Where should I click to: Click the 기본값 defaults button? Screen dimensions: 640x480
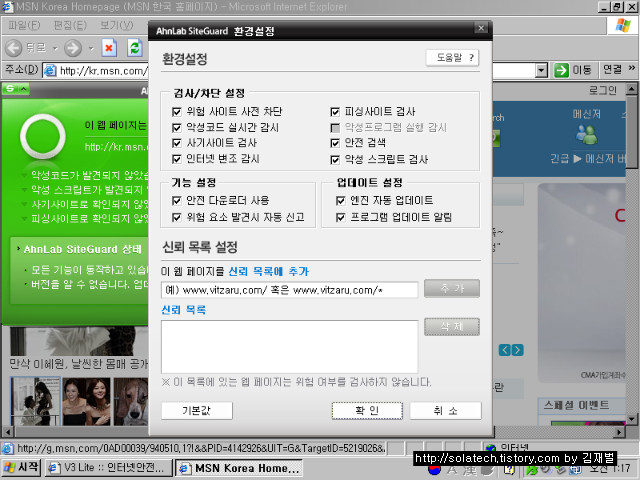point(197,411)
